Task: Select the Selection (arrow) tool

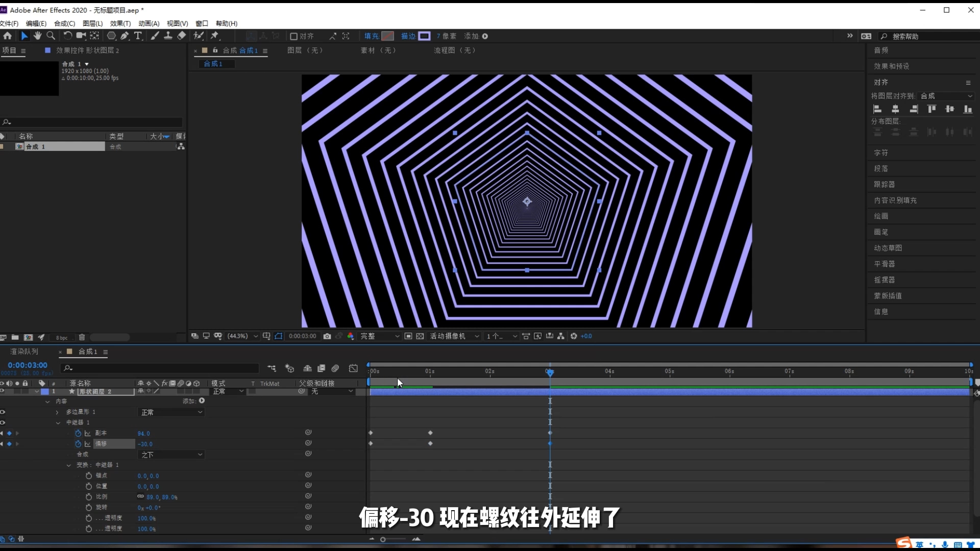Action: coord(24,36)
